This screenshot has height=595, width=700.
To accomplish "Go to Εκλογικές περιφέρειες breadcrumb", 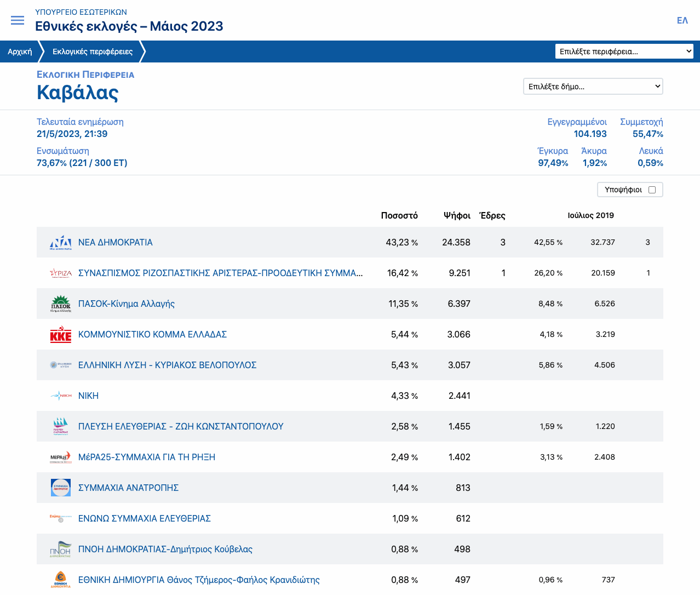I will click(x=93, y=52).
